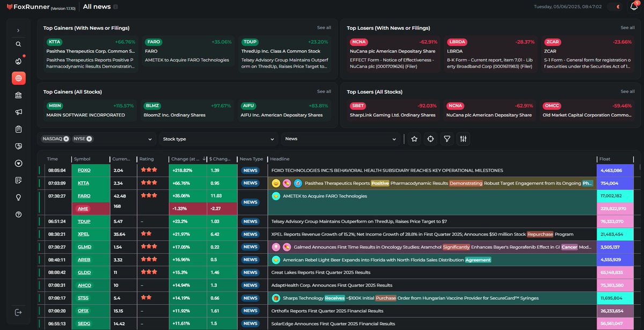Open the notes list icon in sidebar
Viewport: 644px width, 330px height.
click(18, 180)
